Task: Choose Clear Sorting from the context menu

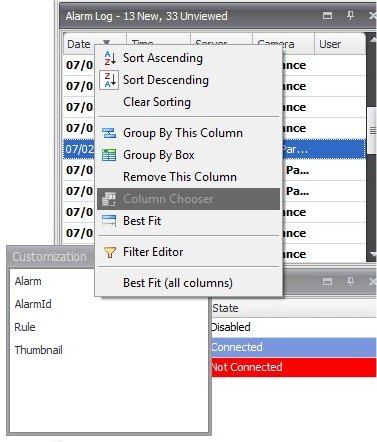Action: 157,102
